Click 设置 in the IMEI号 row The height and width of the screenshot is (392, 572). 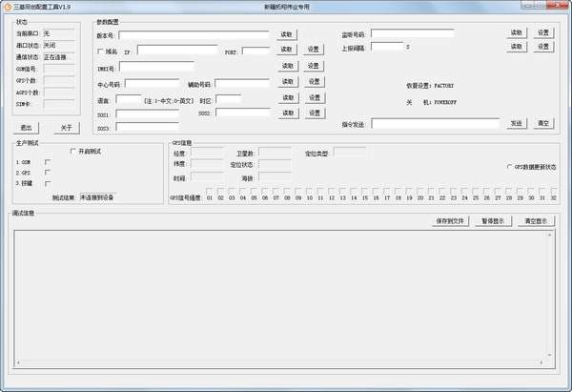[314, 66]
